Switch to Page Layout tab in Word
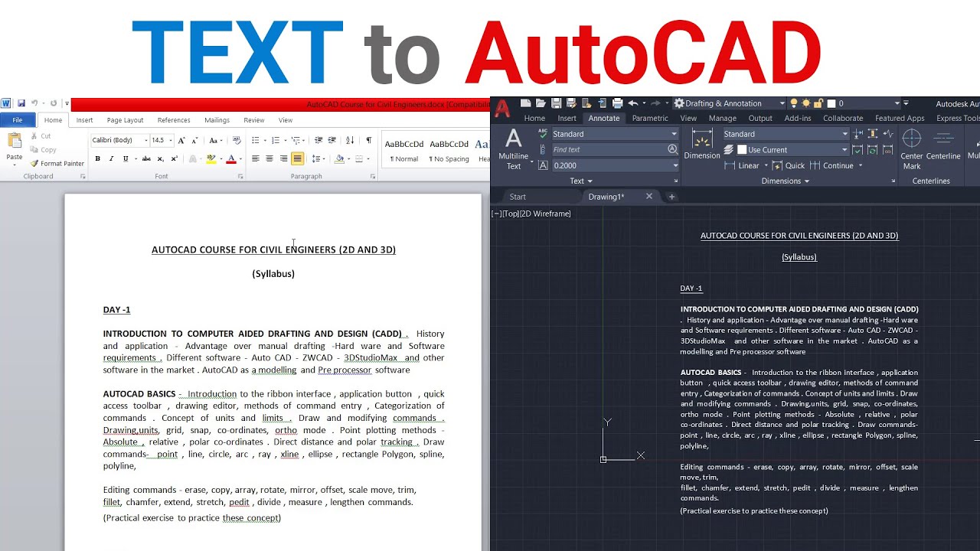 [125, 120]
